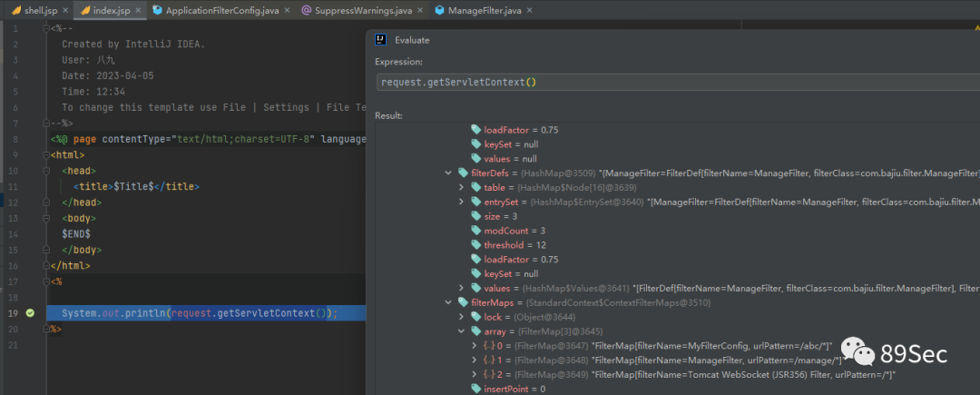Click the System.out.println code on line 19
Screen dimensions: 980x395
(200, 313)
